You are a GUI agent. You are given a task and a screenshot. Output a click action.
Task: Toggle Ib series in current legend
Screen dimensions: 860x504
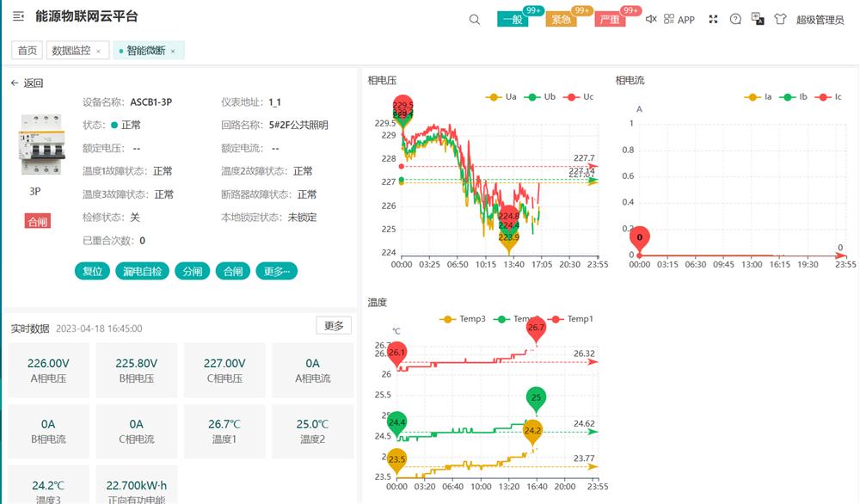(793, 96)
